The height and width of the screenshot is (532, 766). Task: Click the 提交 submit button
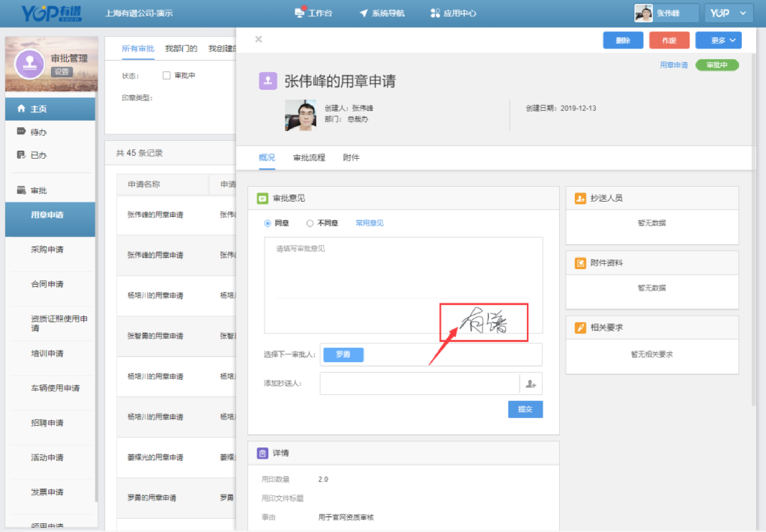[525, 409]
